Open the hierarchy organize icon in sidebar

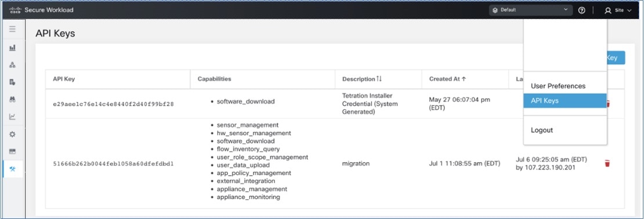pos(12,65)
